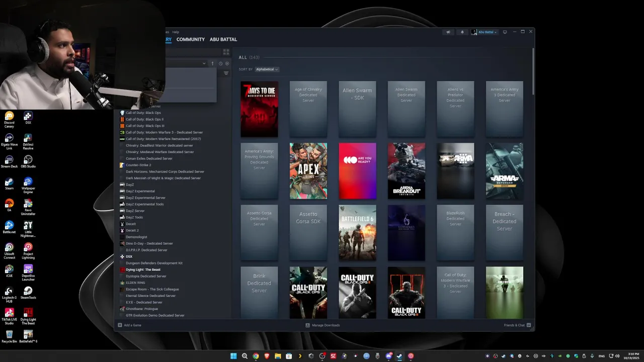Open Manage Downloads

point(323,325)
